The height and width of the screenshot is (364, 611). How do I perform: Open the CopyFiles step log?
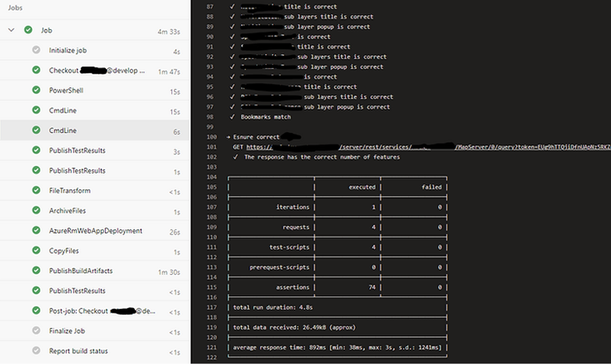tap(95, 251)
